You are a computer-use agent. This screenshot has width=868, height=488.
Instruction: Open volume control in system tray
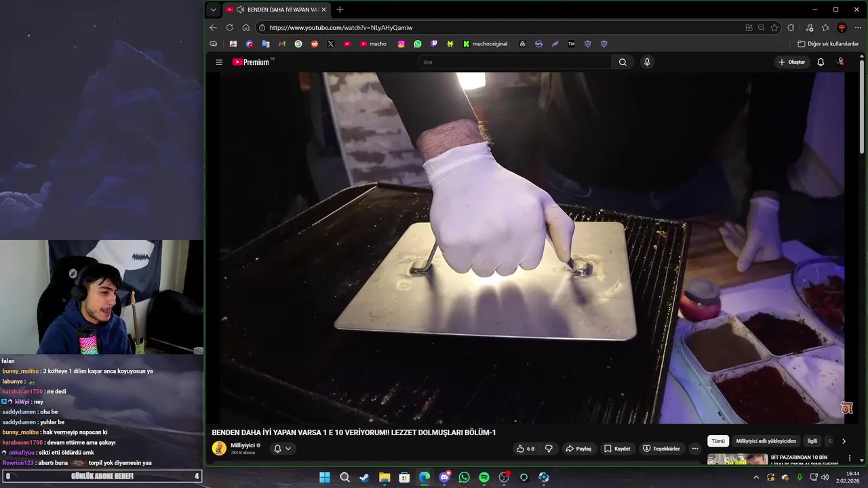pos(825,477)
